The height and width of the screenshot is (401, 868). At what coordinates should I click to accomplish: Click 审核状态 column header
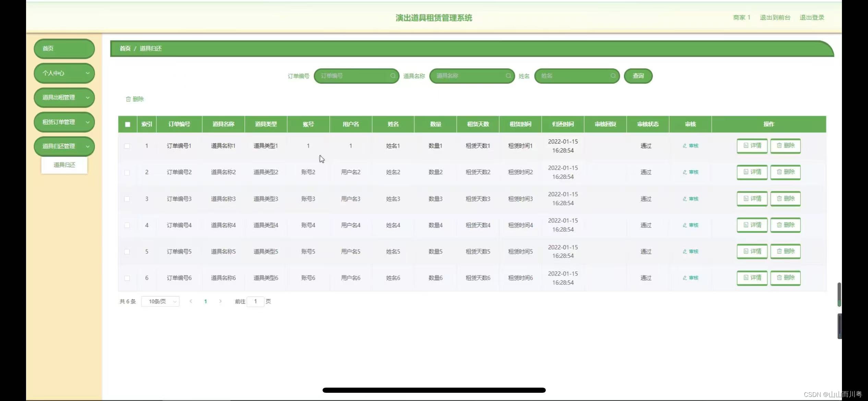[648, 124]
